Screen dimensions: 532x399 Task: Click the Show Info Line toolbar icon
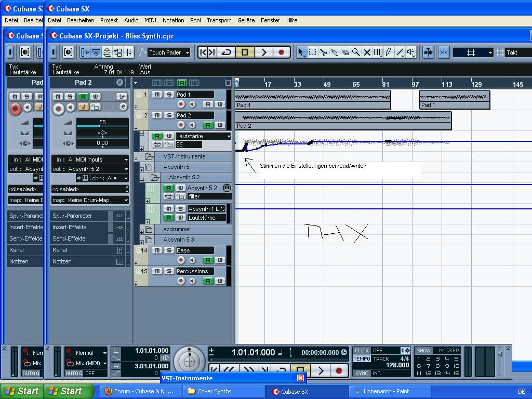tap(96, 52)
